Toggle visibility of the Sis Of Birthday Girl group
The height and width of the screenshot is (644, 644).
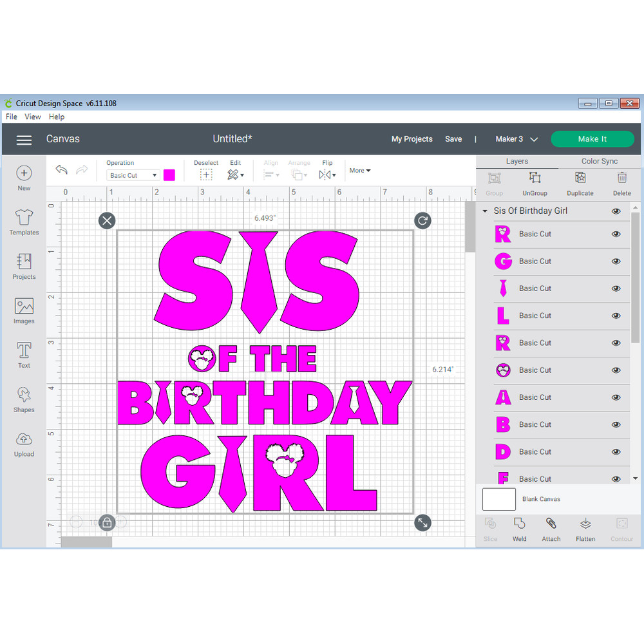pos(616,211)
